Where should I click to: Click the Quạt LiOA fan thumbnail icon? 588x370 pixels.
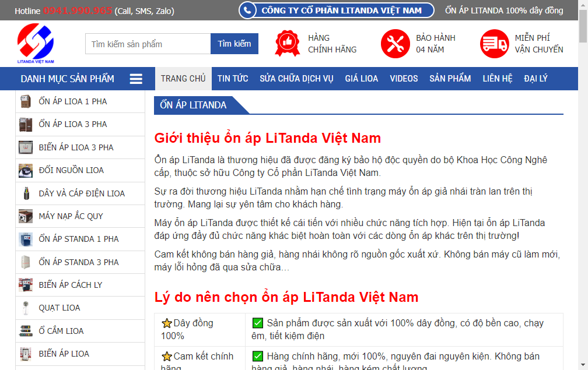coord(26,308)
